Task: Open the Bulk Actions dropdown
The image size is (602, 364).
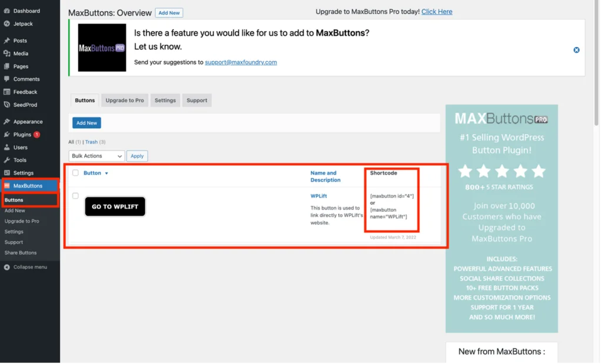Action: pos(97,156)
